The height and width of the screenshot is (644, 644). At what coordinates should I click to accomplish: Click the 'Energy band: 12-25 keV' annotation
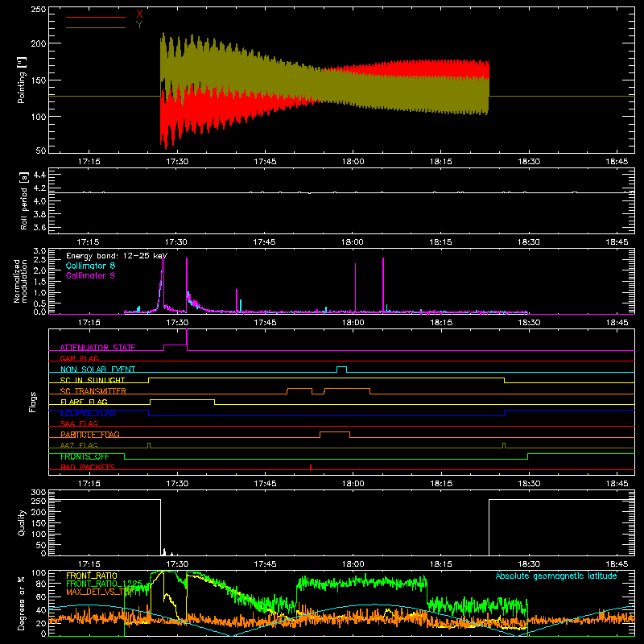[x=117, y=256]
